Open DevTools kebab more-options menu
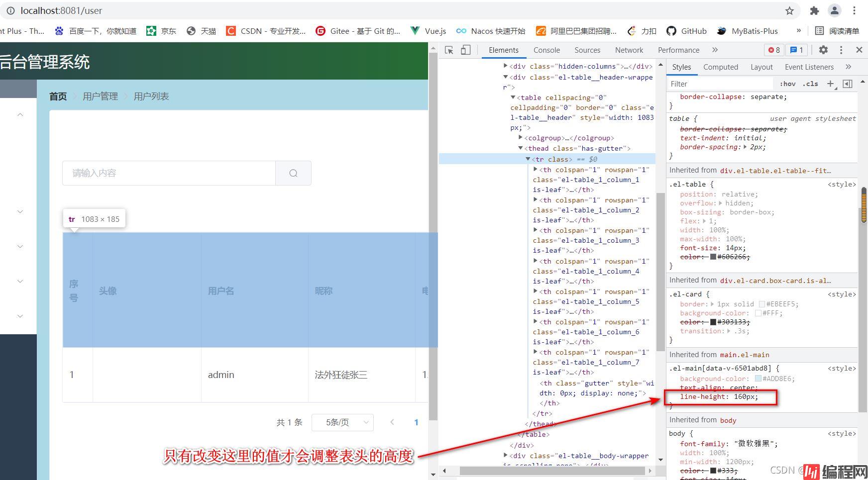Screen dimensions: 868x480 coord(841,50)
